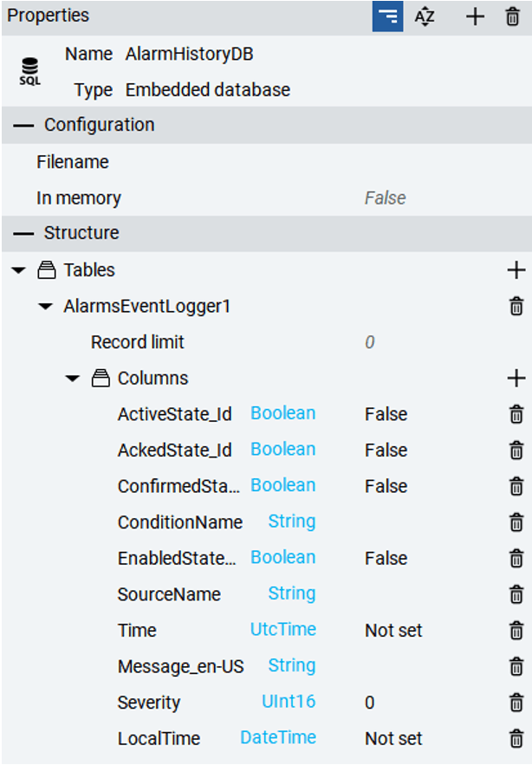Select the Message_en-US column name

[x=180, y=667]
